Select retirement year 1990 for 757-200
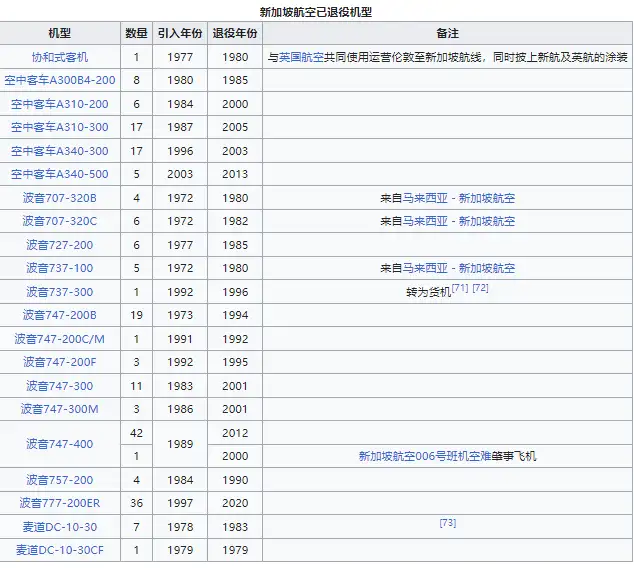The image size is (634, 568). tap(235, 480)
